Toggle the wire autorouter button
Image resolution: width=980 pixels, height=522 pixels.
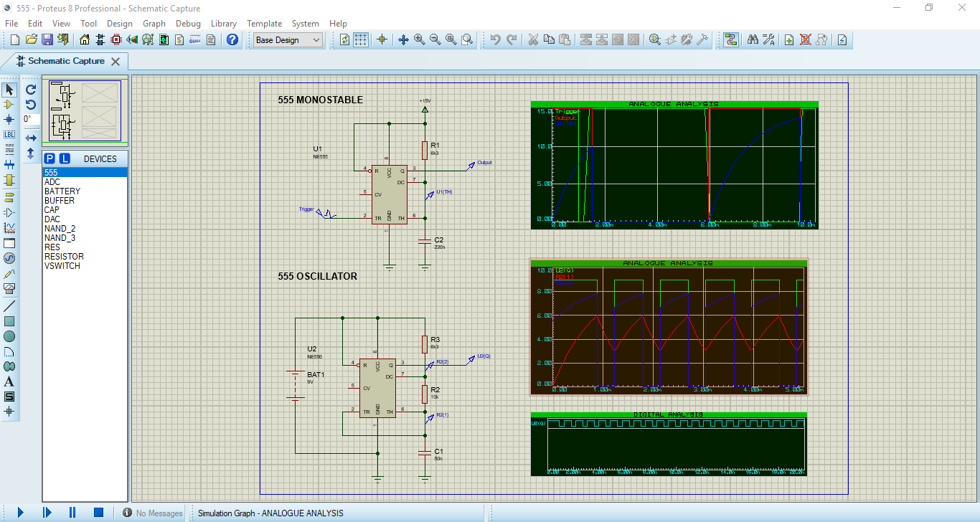pos(731,40)
